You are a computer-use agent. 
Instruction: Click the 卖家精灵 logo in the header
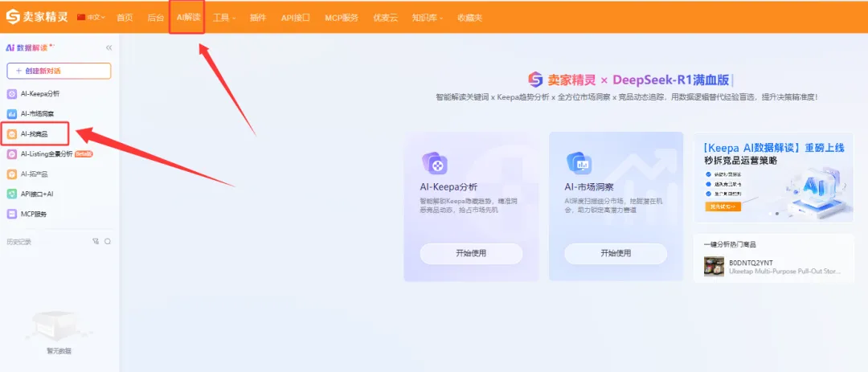click(x=37, y=17)
